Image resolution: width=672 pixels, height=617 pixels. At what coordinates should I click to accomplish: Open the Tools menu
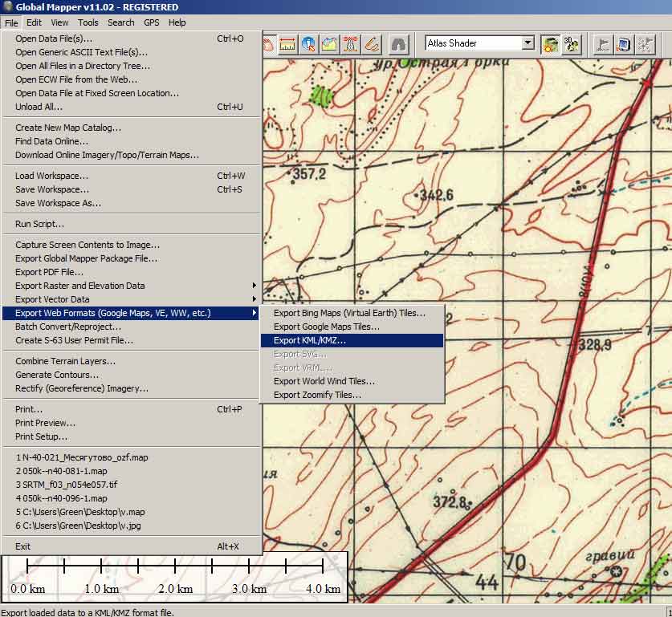tap(88, 22)
